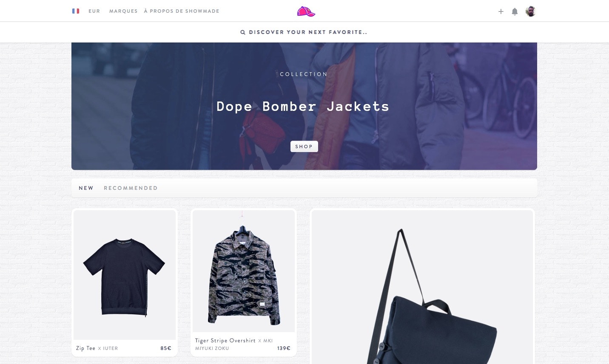Open the user profile avatar
The height and width of the screenshot is (364, 609).
(530, 11)
